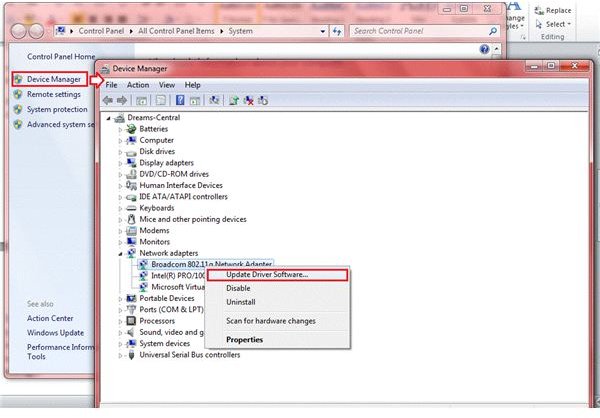This screenshot has width=600, height=418.
Task: Open the Properties toolbar icon in Device Manager
Action: pos(161,101)
